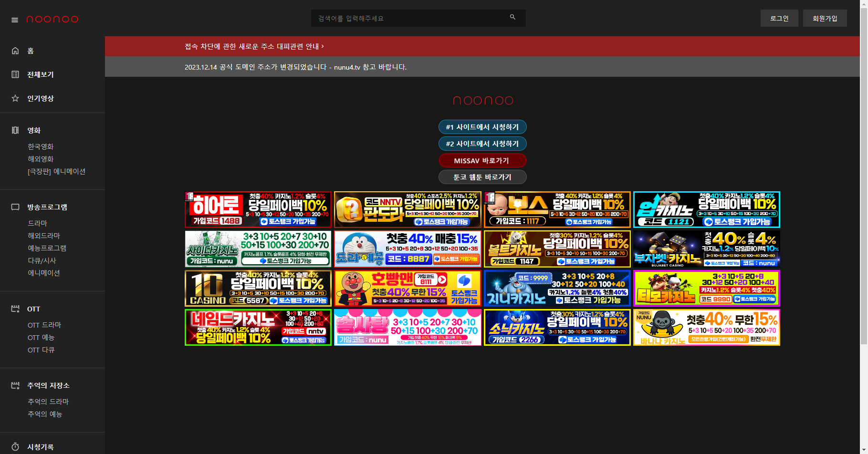Click the 부자벳 카지노 banner ad
Viewport: 868px width, 454px height.
pos(707,249)
